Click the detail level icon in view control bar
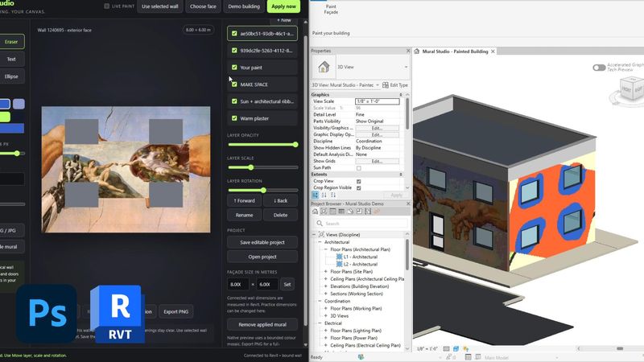 [x=447, y=349]
